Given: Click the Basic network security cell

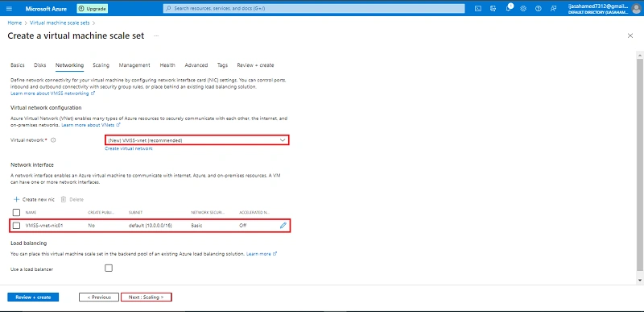Looking at the screenshot, I should click(x=196, y=225).
